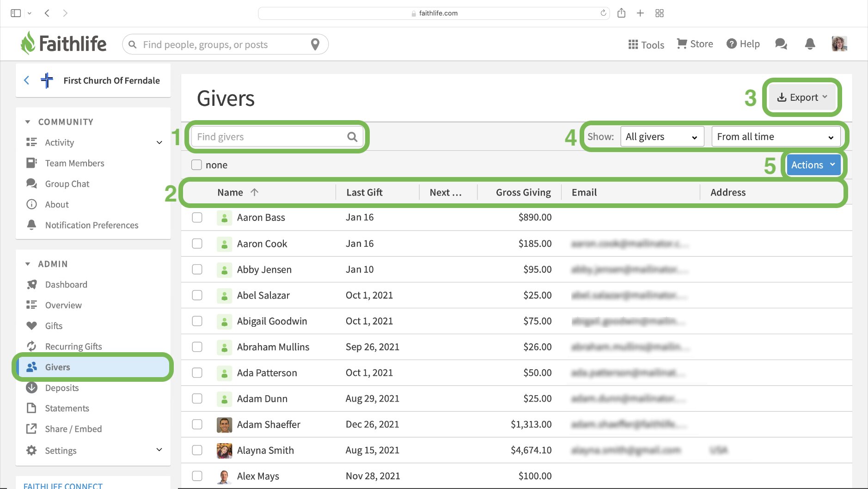The width and height of the screenshot is (868, 489).
Task: Click the Faithlife flame logo
Action: [28, 43]
